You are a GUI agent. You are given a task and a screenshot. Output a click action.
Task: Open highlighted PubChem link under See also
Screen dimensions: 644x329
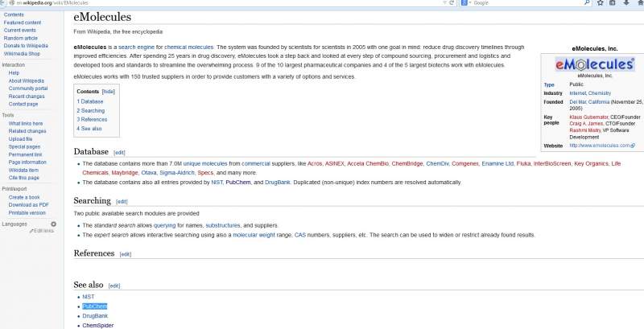pyautogui.click(x=94, y=306)
